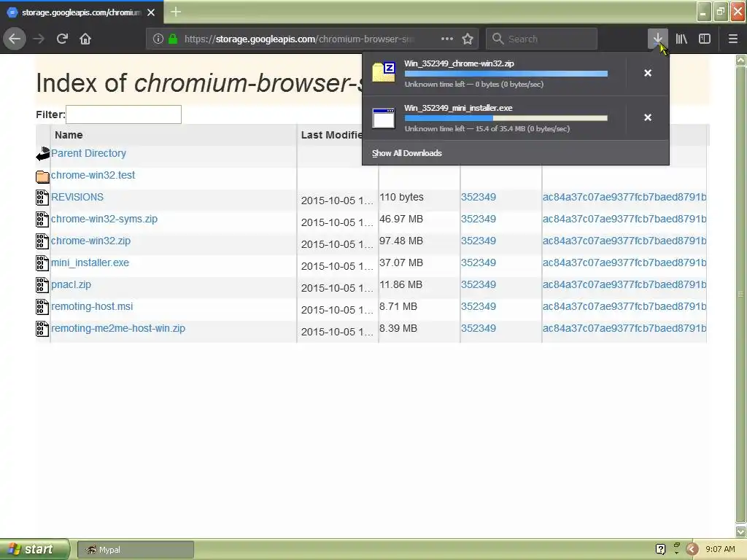
Task: Open the 352349 link in REVISIONS row
Action: click(479, 197)
